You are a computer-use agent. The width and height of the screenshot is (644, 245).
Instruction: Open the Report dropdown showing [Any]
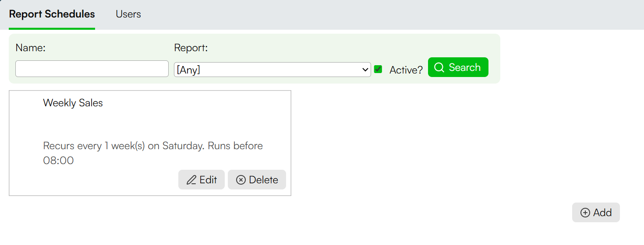tap(272, 70)
